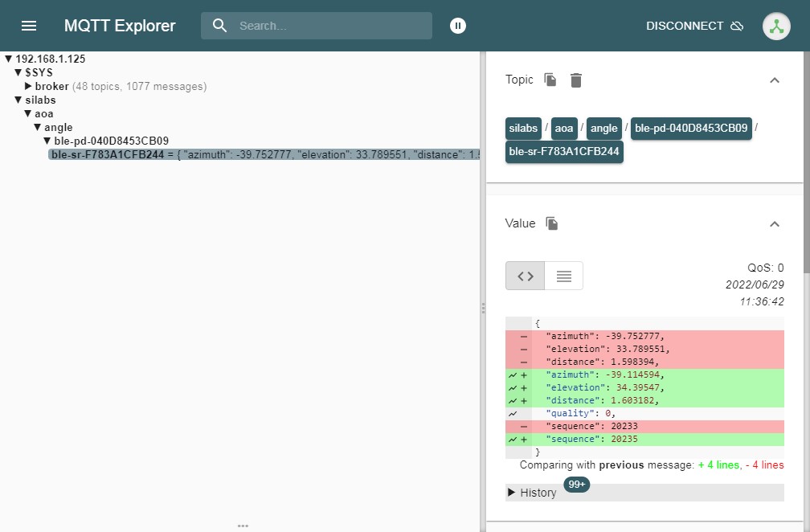Collapse the silabs tree node
Screen dimensions: 810x532
pyautogui.click(x=18, y=100)
